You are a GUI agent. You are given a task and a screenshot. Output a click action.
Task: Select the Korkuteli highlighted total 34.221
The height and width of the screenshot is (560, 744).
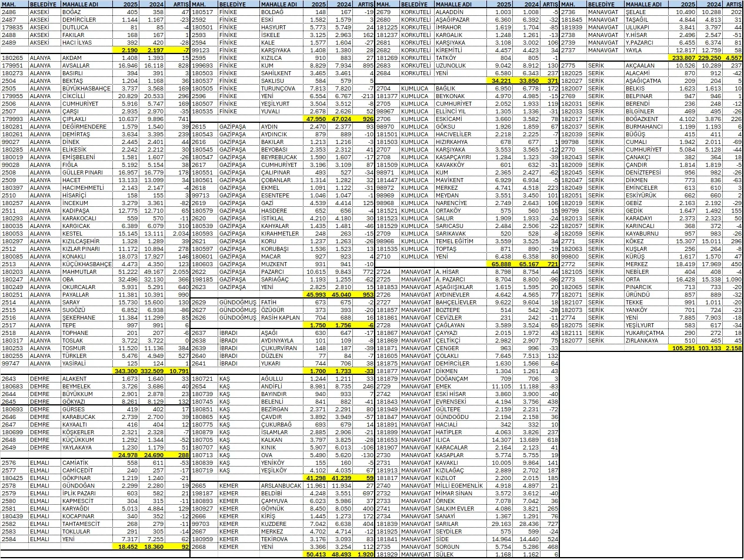click(x=499, y=81)
